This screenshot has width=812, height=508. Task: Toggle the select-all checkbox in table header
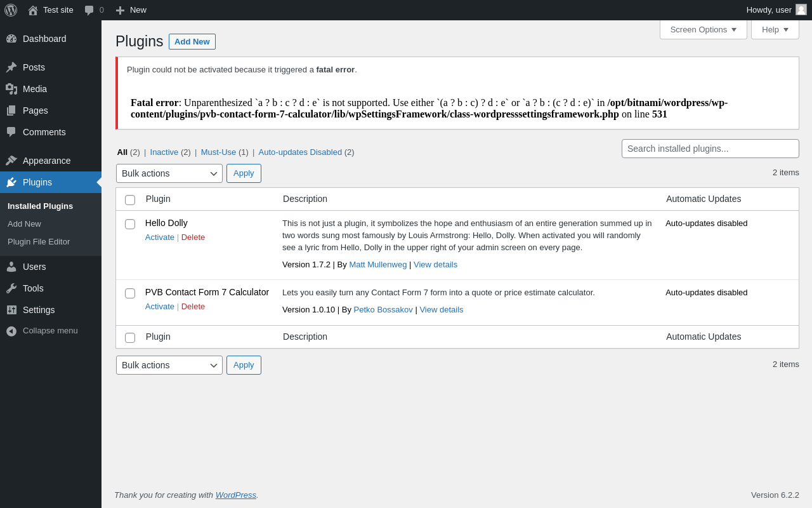(x=130, y=200)
